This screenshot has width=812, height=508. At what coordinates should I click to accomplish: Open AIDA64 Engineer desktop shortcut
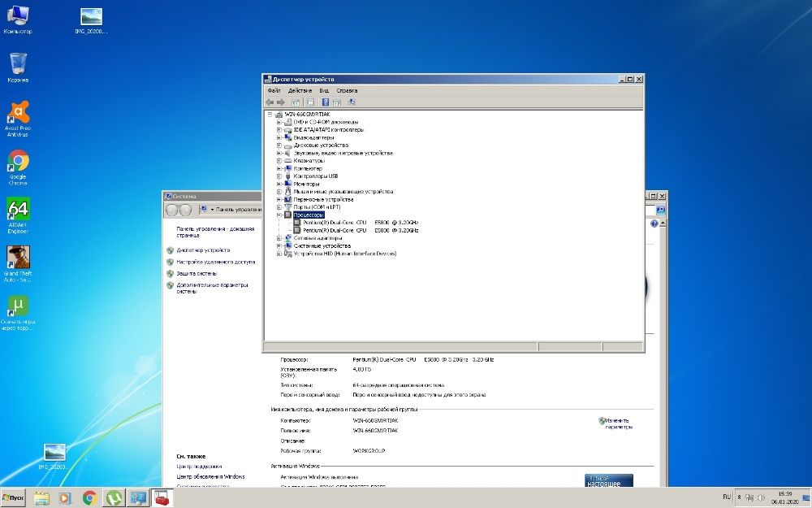(18, 211)
